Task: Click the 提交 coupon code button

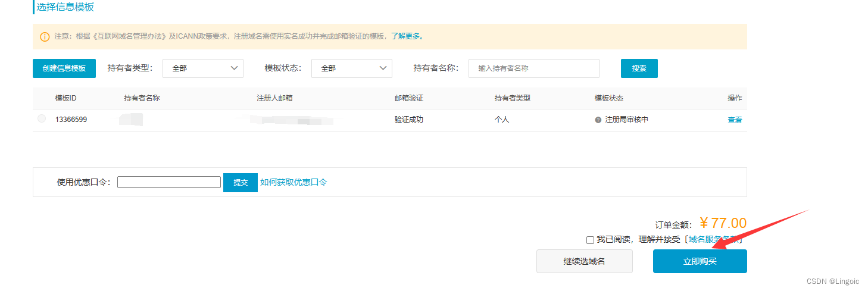Action: 241,183
